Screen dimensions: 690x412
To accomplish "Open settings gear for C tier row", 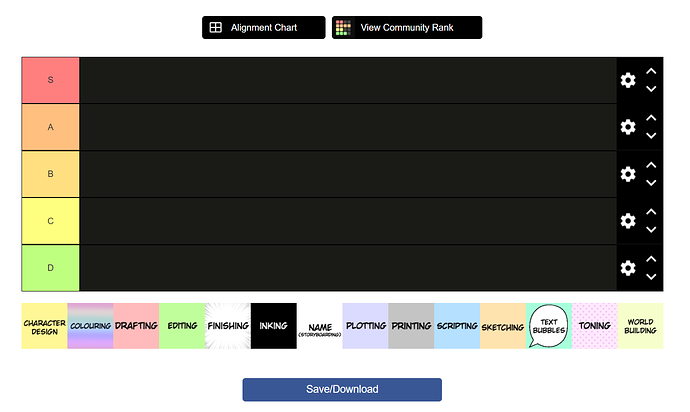I will tap(628, 221).
